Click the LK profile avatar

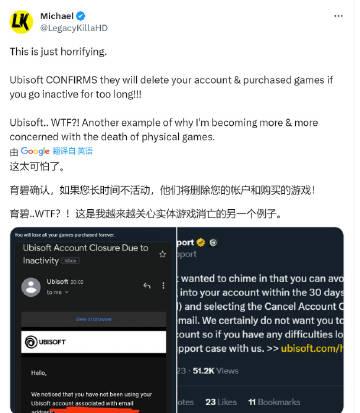[x=21, y=22]
